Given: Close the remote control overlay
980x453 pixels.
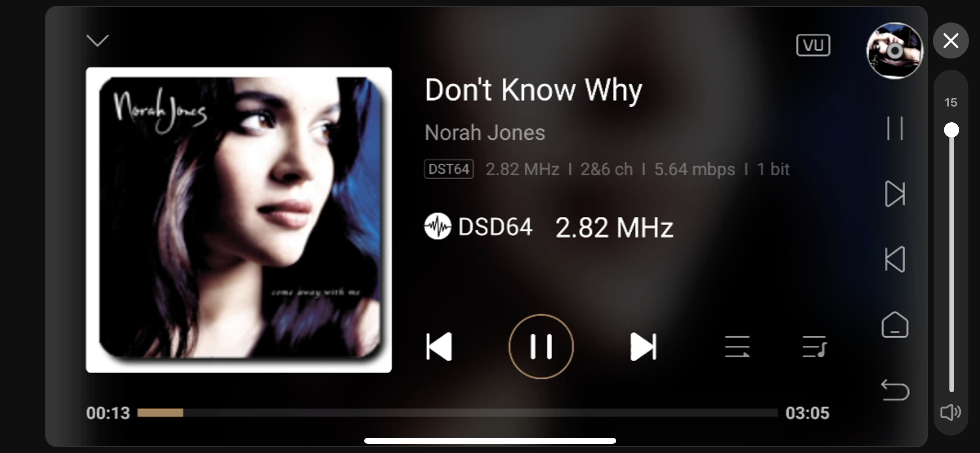Looking at the screenshot, I should point(951,40).
